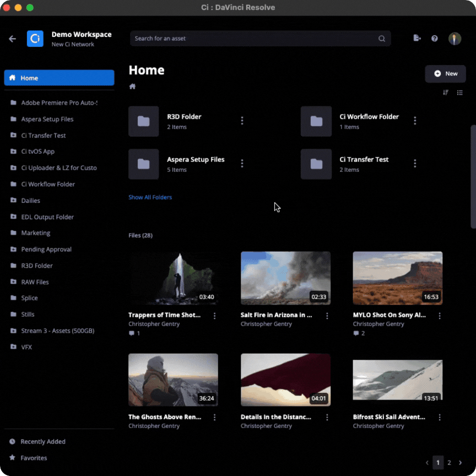Open Splice folder in sidebar
Image resolution: width=476 pixels, height=476 pixels.
(24, 298)
